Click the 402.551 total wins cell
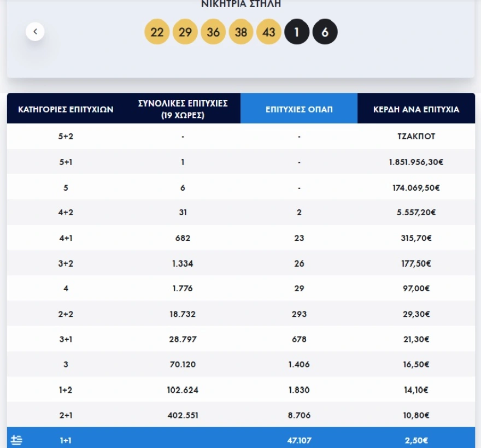This screenshot has height=448, width=481. [183, 415]
